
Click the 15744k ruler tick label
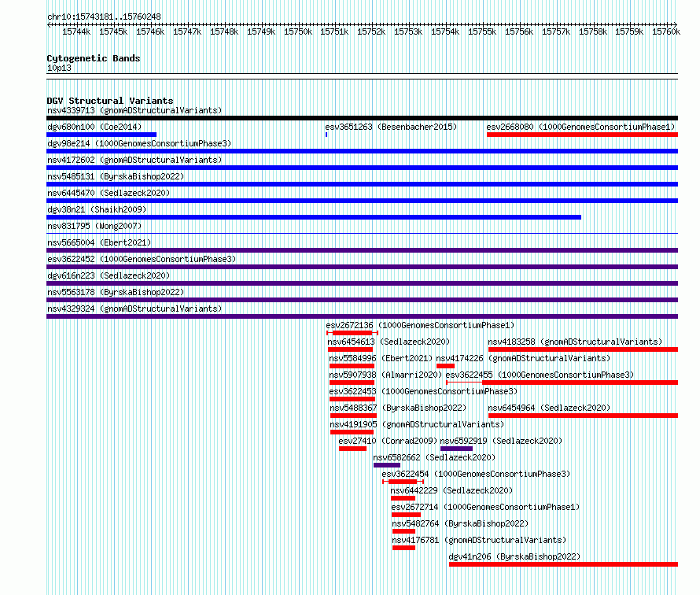[x=76, y=32]
